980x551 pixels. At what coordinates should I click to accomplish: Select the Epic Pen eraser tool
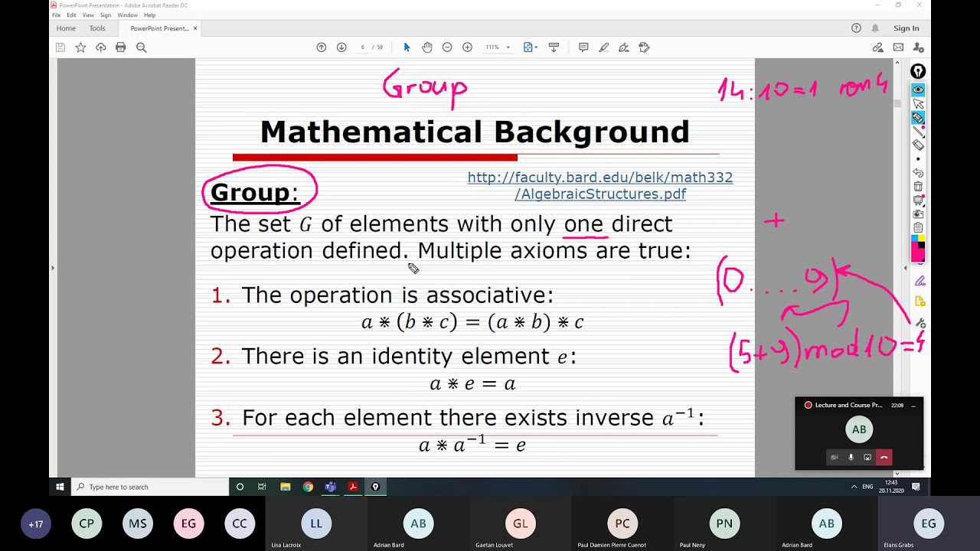point(918,145)
